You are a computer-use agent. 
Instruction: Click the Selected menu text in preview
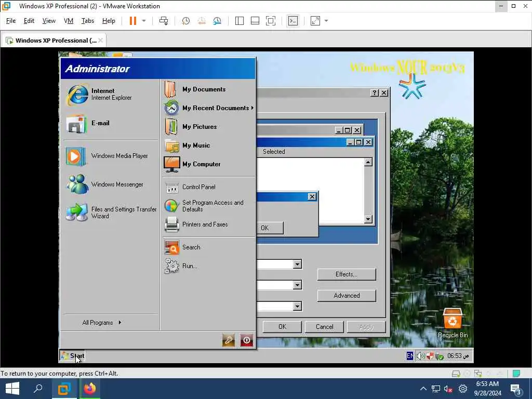pyautogui.click(x=274, y=152)
